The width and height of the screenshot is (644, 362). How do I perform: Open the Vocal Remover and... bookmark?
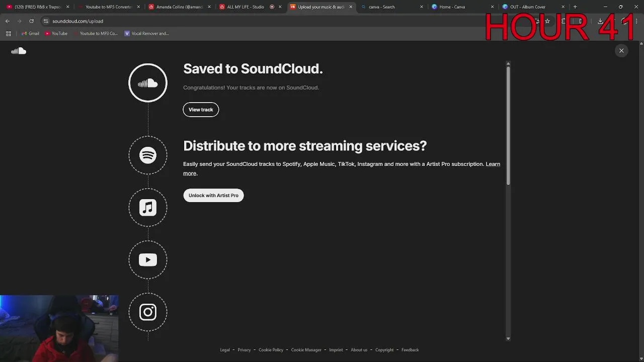point(146,34)
